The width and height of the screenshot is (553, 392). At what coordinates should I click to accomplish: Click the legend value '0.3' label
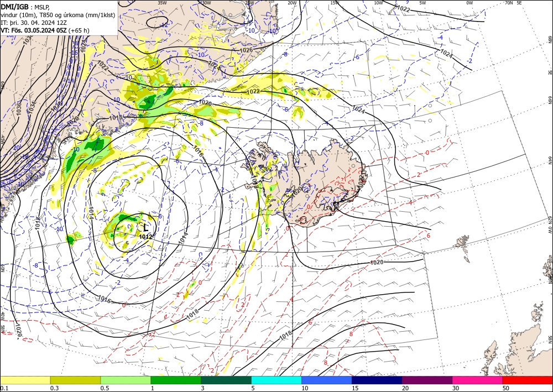(54, 388)
